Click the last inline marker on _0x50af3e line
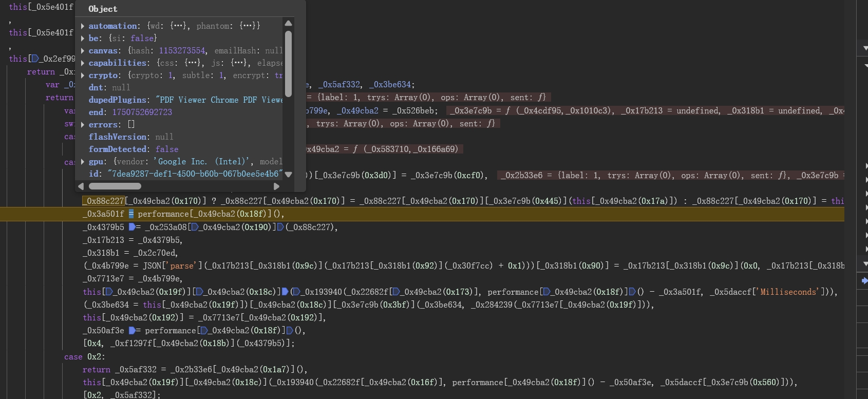868x399 pixels. [x=290, y=330]
